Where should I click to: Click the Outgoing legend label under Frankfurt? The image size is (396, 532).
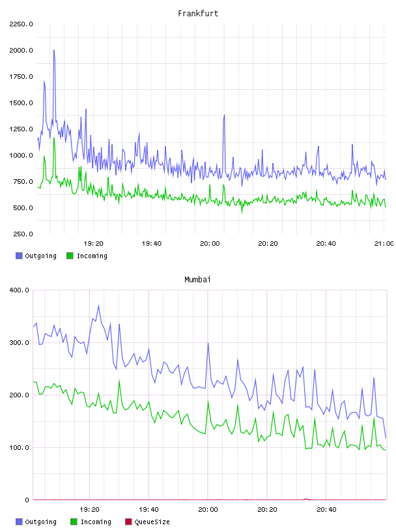tap(40, 256)
